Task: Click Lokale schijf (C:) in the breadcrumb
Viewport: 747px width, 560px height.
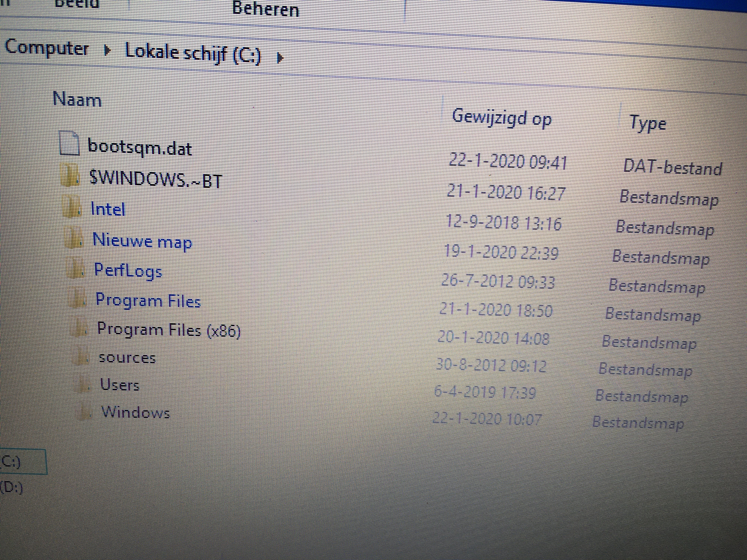Action: tap(193, 54)
